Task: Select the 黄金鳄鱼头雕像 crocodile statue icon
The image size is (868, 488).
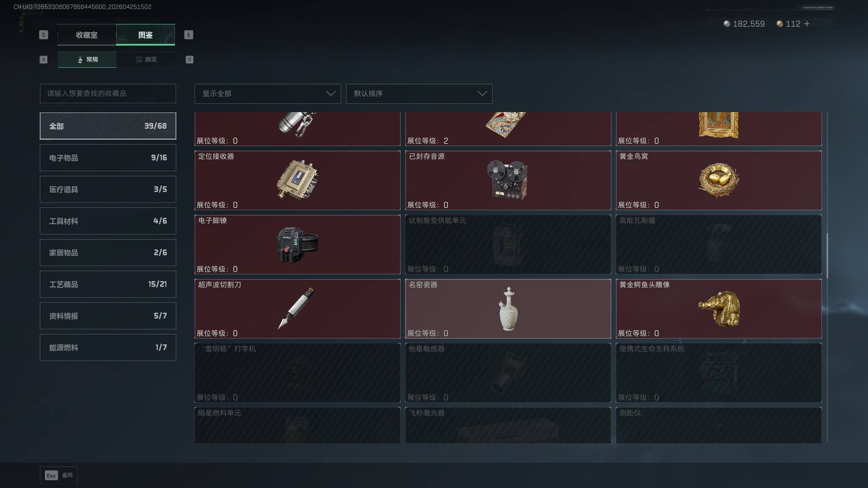Action: pos(719,309)
